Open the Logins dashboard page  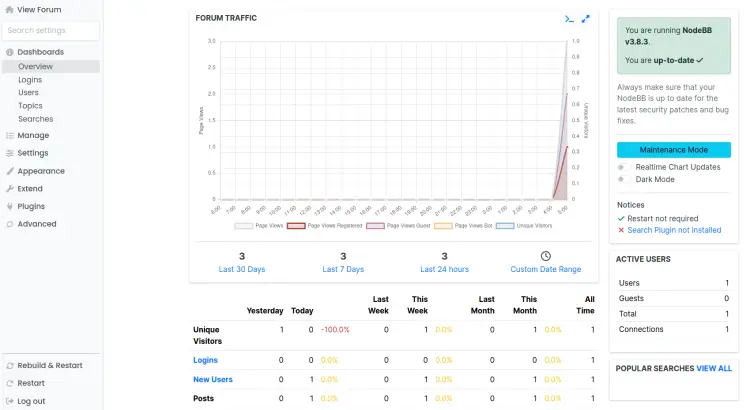coord(30,79)
